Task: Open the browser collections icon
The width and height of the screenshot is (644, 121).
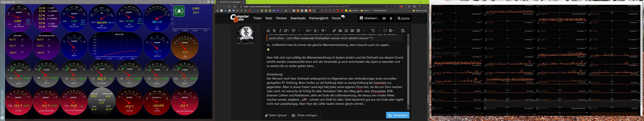Action: pyautogui.click(x=415, y=7)
